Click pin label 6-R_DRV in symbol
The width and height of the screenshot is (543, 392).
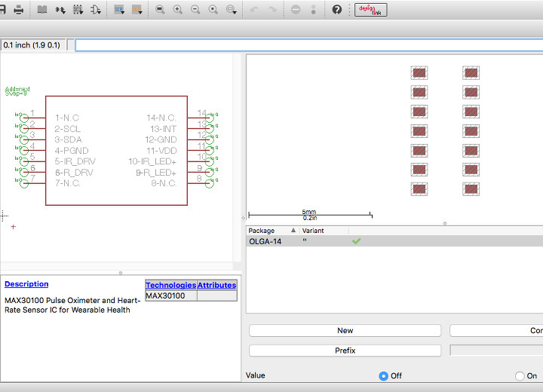[x=74, y=173]
